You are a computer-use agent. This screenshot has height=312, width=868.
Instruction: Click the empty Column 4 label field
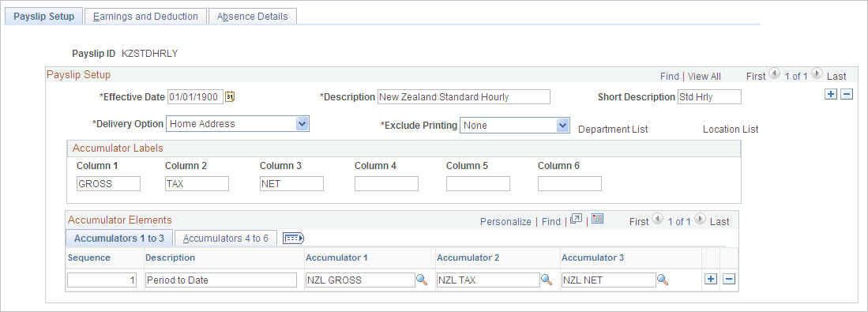point(386,184)
